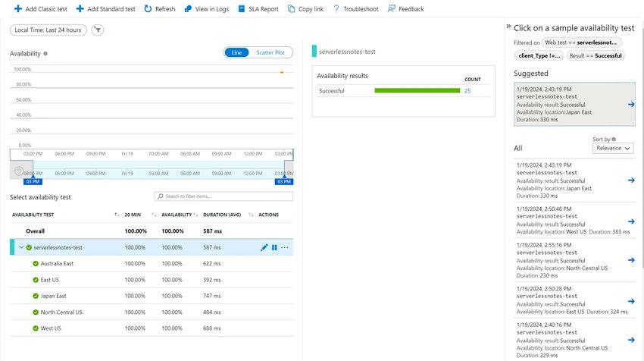Click the Search to filter items field
This screenshot has width=644, height=361.
click(224, 196)
